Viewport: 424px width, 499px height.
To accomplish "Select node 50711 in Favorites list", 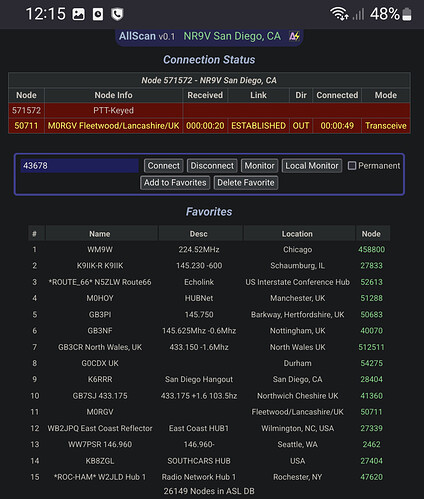I will (371, 412).
